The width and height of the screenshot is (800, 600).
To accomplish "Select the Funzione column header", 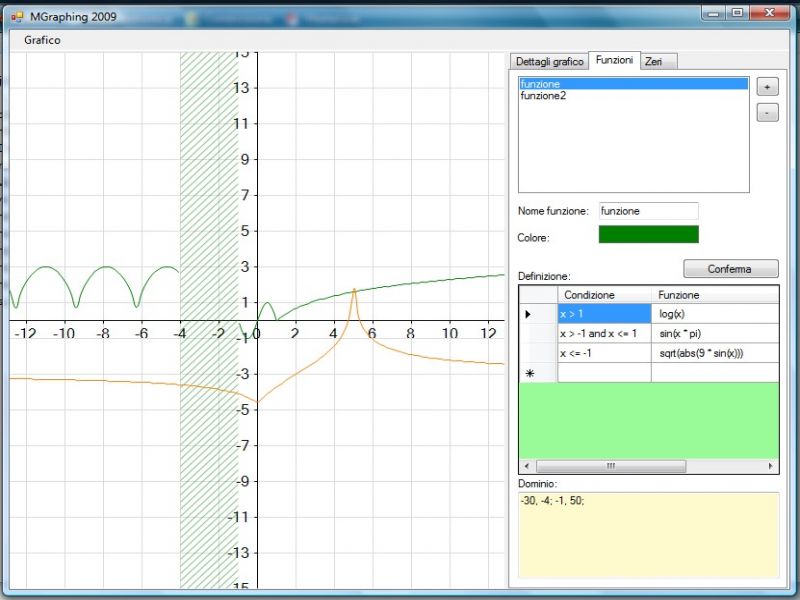I will click(715, 295).
